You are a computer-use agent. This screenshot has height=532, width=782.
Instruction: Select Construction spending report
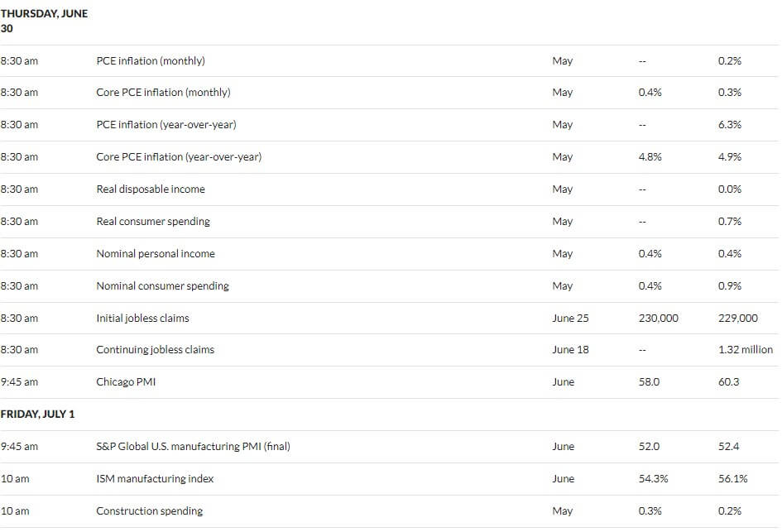(x=150, y=511)
